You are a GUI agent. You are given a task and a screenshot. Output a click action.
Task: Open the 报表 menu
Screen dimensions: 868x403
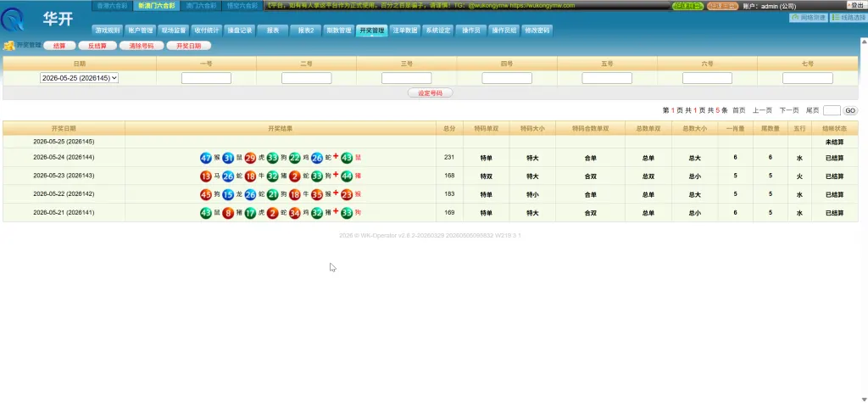click(273, 31)
